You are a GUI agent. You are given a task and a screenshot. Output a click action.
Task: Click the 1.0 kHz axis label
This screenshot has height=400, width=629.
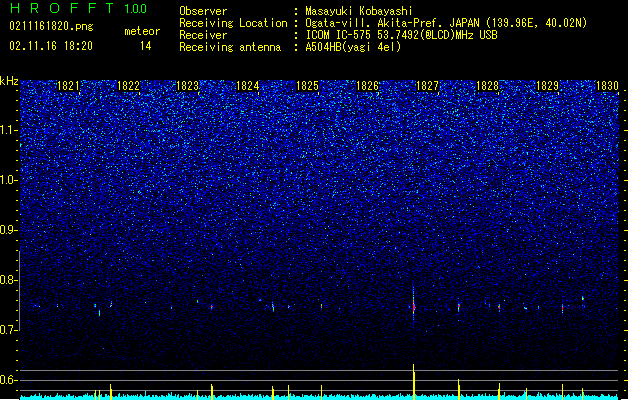9,180
